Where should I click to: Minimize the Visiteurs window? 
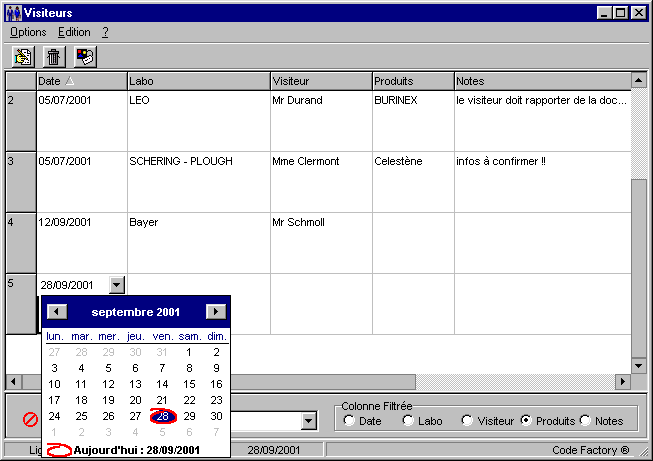tap(605, 13)
